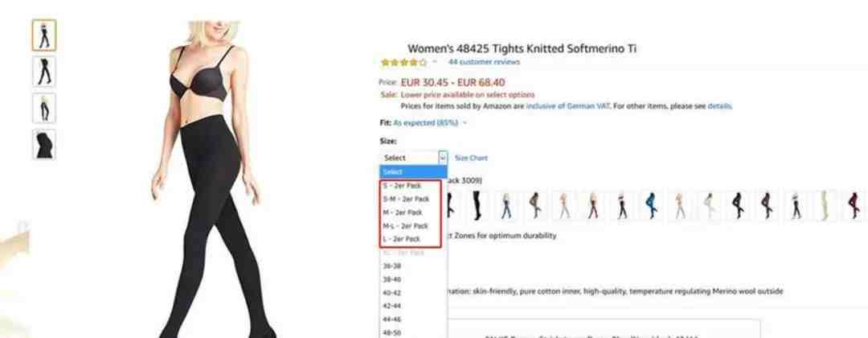Open the Size Chart link
The width and height of the screenshot is (868, 338).
pos(471,158)
